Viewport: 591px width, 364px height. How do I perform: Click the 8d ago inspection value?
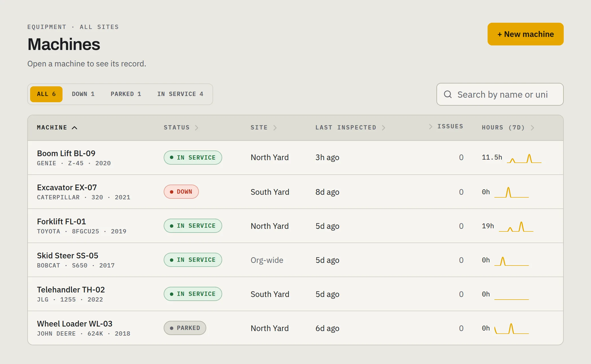pos(327,192)
